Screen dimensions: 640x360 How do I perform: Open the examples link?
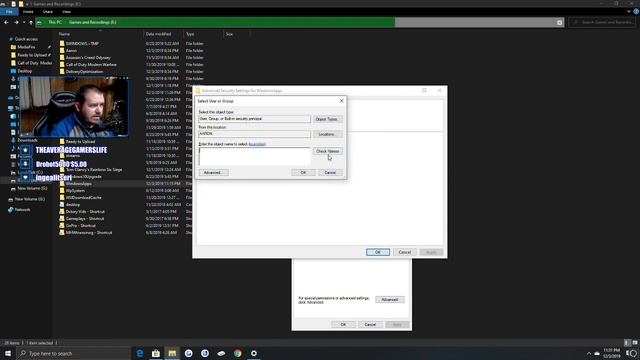pos(257,144)
